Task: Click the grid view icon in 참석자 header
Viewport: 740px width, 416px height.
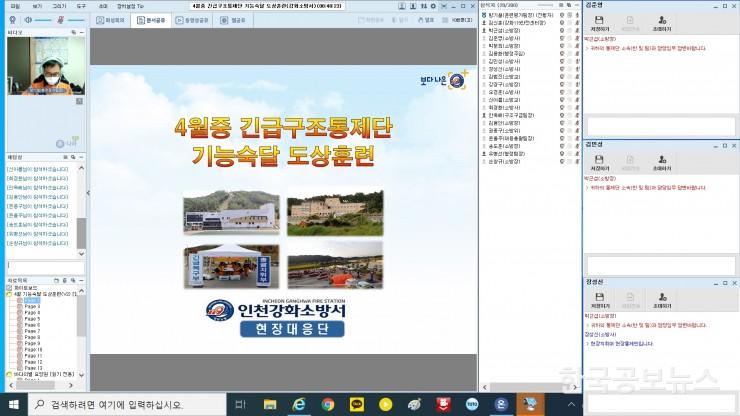Action: coord(561,5)
